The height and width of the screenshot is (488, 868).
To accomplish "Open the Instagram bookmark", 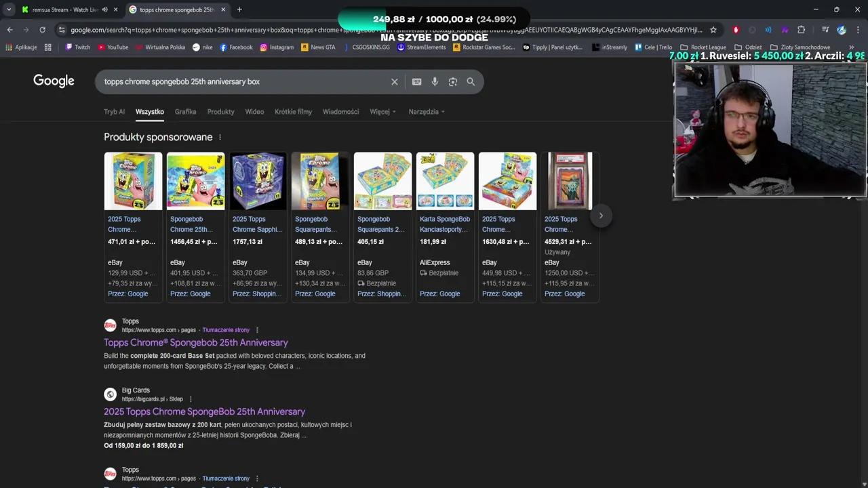I will [276, 47].
